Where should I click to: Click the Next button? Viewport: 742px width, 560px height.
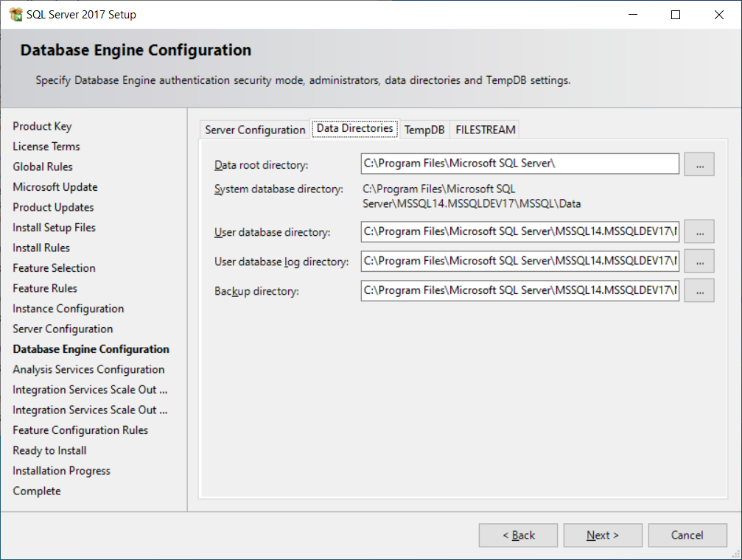click(603, 536)
